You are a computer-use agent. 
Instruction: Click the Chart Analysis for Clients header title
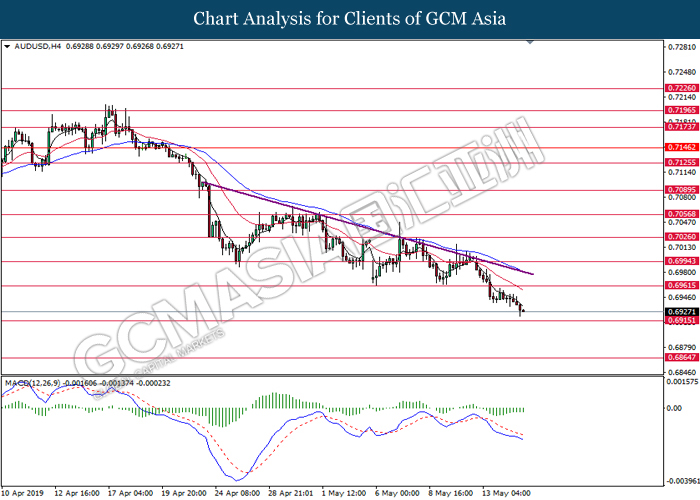[x=350, y=19]
